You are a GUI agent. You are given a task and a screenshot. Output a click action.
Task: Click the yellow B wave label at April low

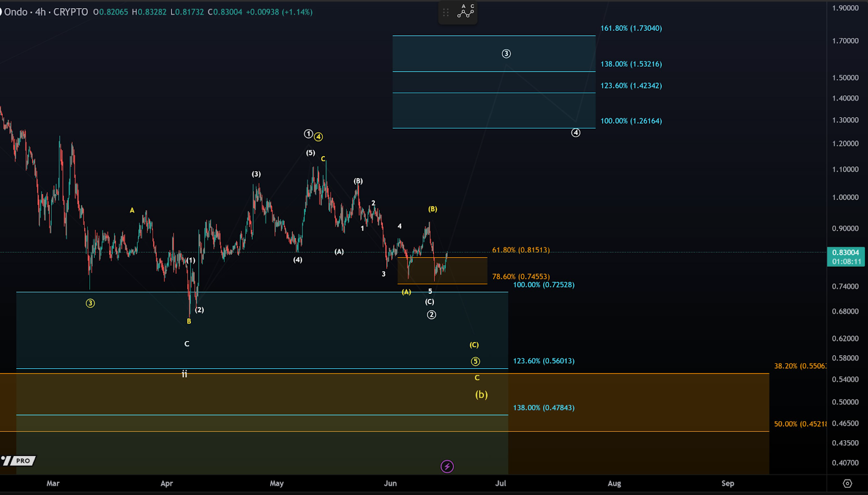coord(189,322)
